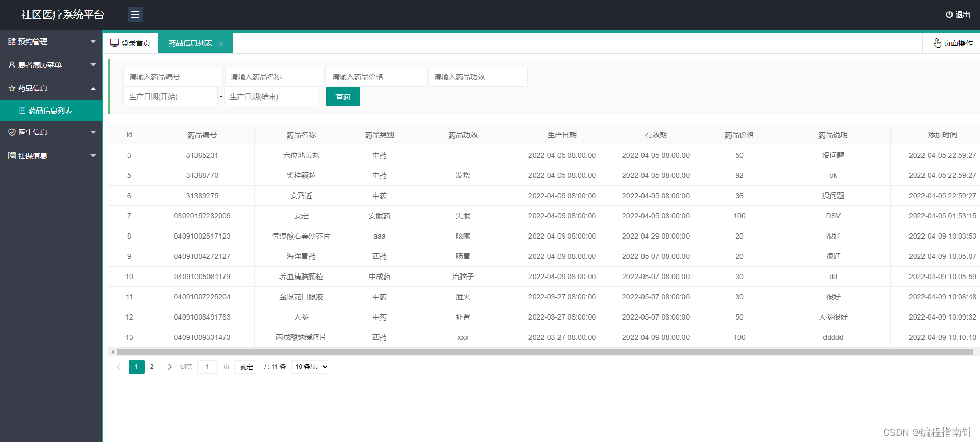980x442 pixels.
Task: Expand the 患者病历菜单 dropdown arrow
Action: pyautogui.click(x=93, y=65)
